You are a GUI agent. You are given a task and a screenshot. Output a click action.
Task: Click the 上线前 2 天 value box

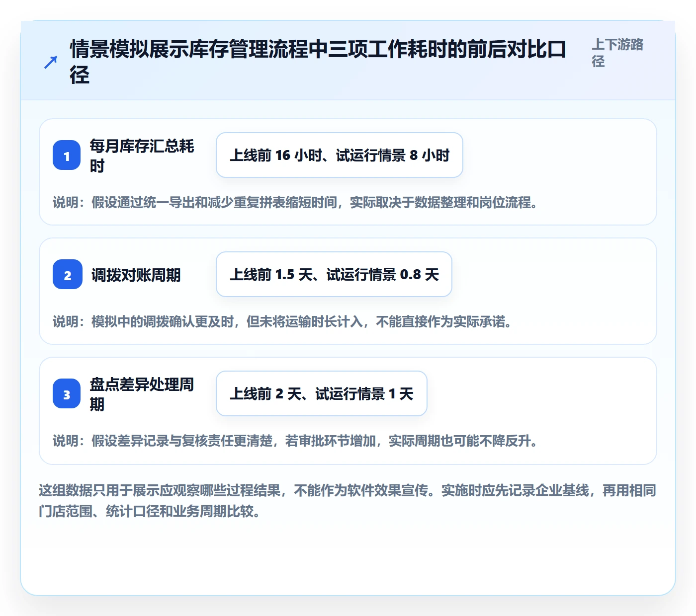point(322,393)
